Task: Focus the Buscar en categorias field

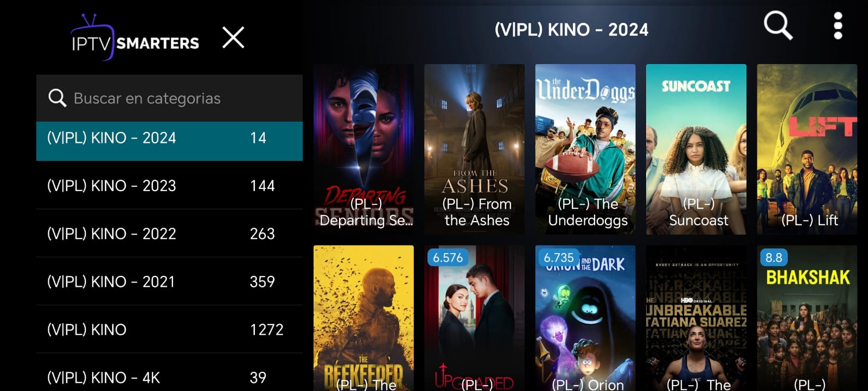Action: point(169,98)
